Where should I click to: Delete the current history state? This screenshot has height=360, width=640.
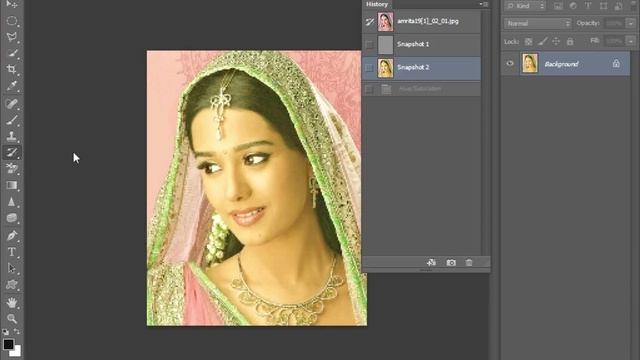[469, 262]
